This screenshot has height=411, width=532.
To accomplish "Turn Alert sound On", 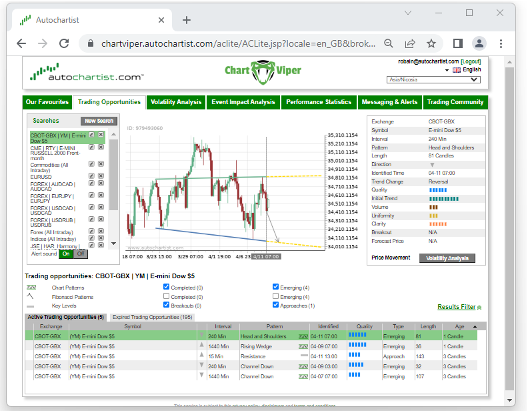I will coord(66,254).
